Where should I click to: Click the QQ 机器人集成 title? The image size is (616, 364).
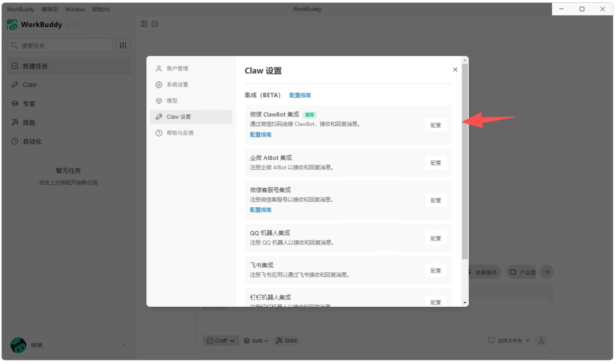(270, 233)
